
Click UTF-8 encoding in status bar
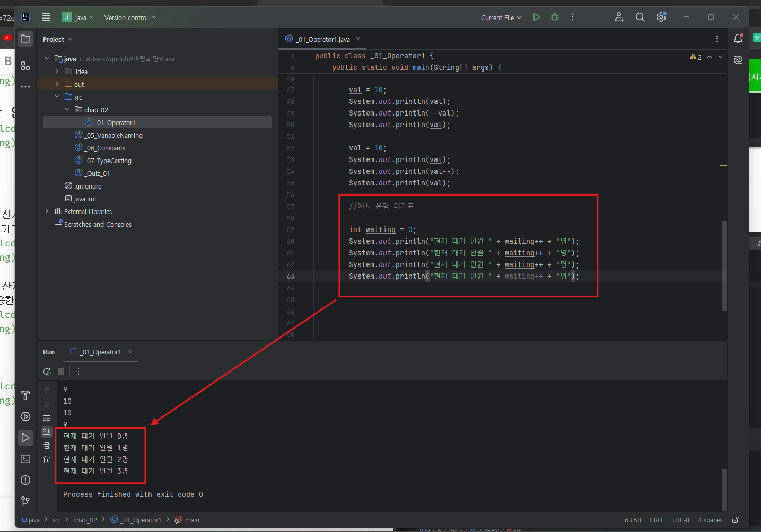click(x=680, y=520)
